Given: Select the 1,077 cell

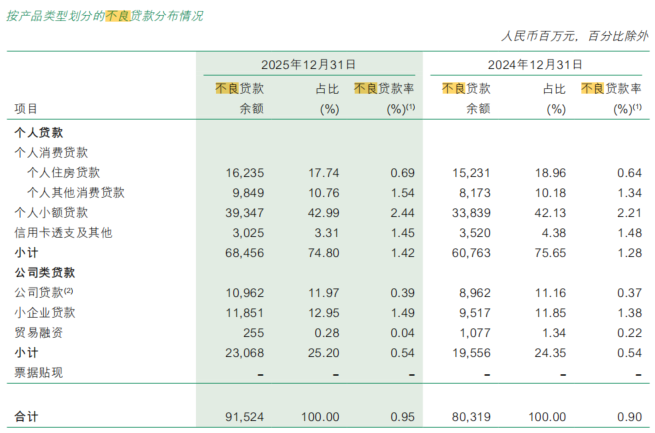Looking at the screenshot, I should coord(475,333).
